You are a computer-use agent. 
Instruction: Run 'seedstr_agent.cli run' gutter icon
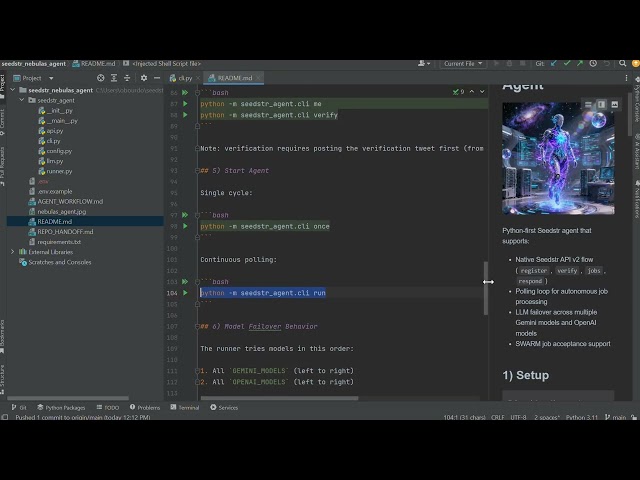tap(185, 293)
